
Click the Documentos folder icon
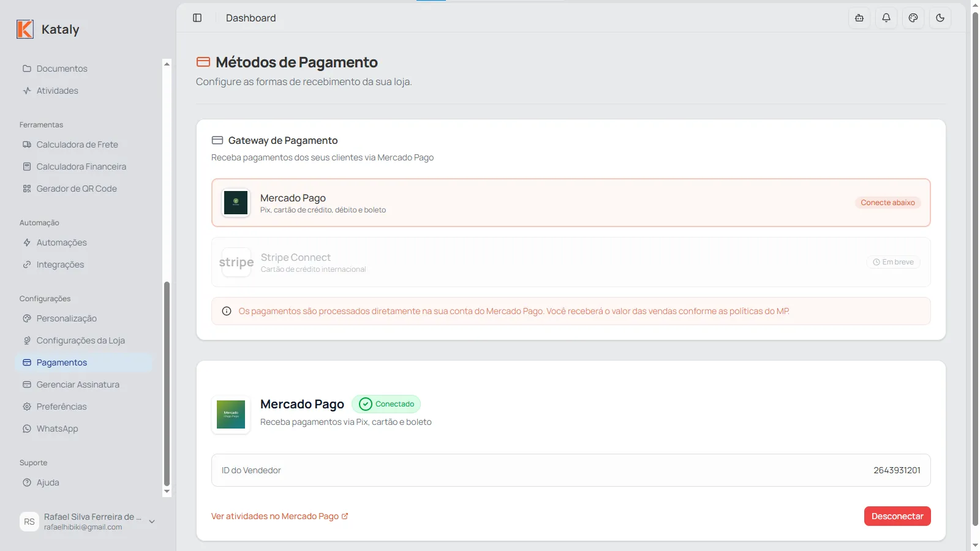coord(27,69)
